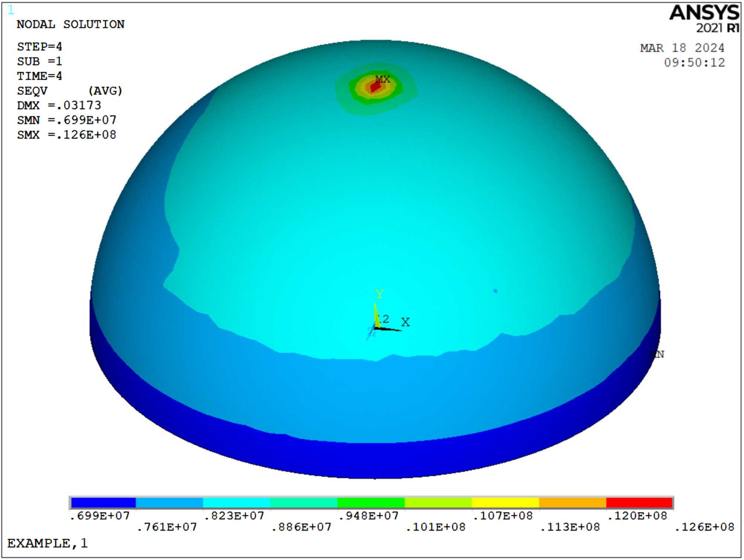Click the red legend swatch
Viewport: 744px width, 560px height.
click(639, 503)
